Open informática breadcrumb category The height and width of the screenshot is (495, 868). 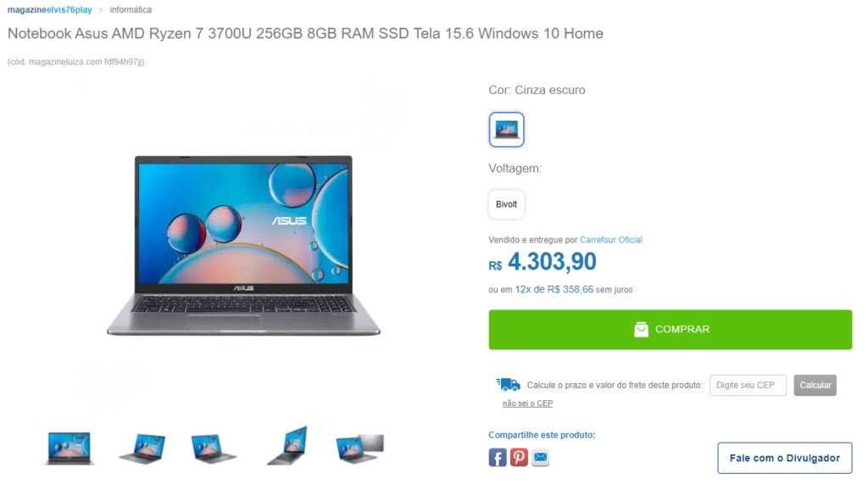(131, 10)
